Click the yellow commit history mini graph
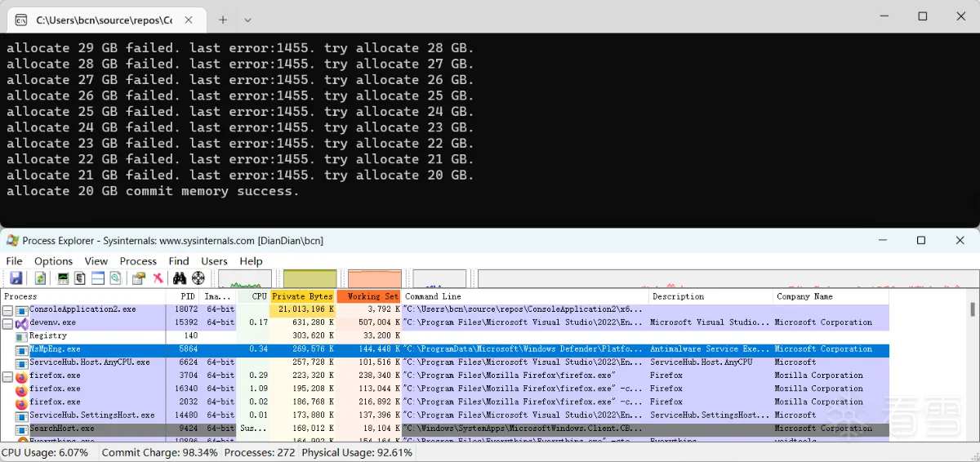 (x=310, y=278)
